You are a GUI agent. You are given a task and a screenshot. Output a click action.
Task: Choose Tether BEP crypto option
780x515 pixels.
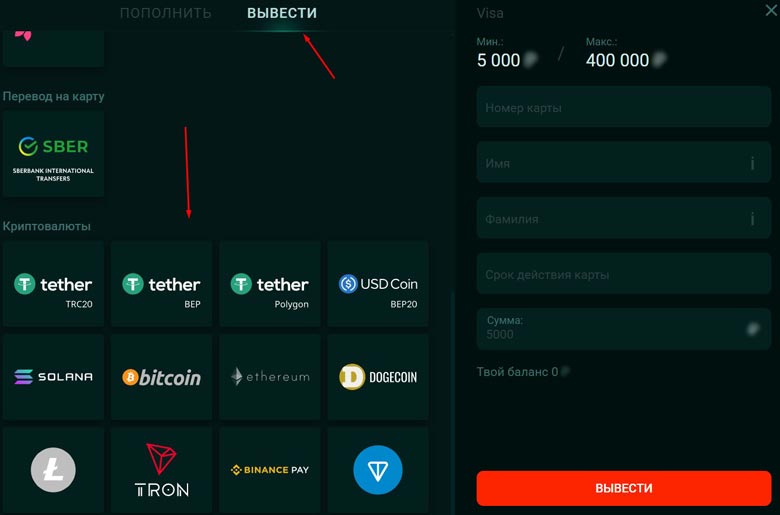(x=162, y=284)
